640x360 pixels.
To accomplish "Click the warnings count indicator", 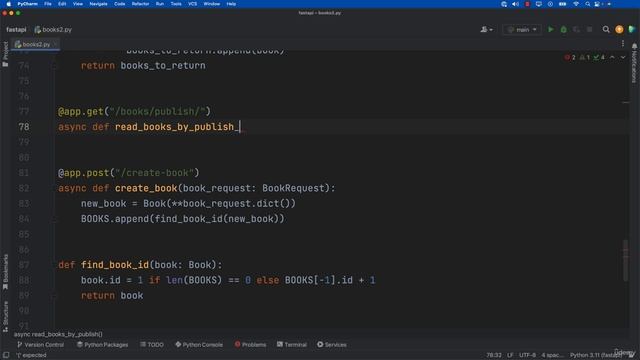I will [584, 57].
